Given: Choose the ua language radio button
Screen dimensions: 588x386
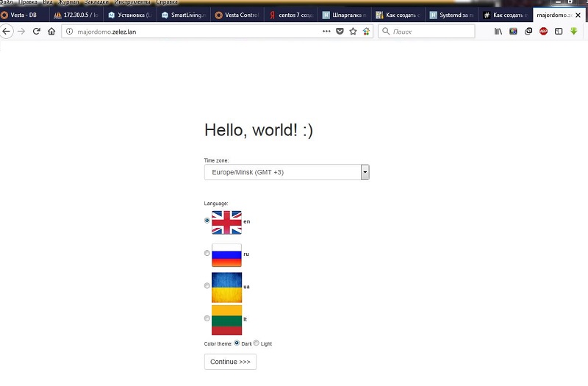Looking at the screenshot, I should click(x=207, y=286).
